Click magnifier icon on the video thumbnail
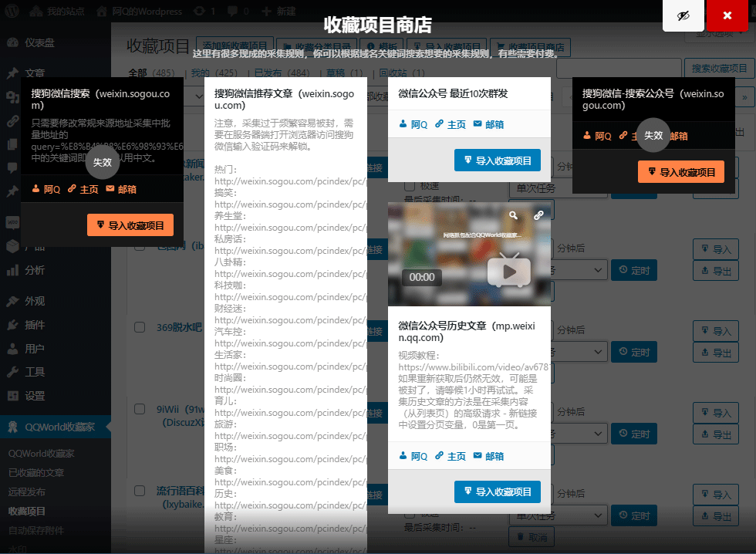 click(x=514, y=215)
